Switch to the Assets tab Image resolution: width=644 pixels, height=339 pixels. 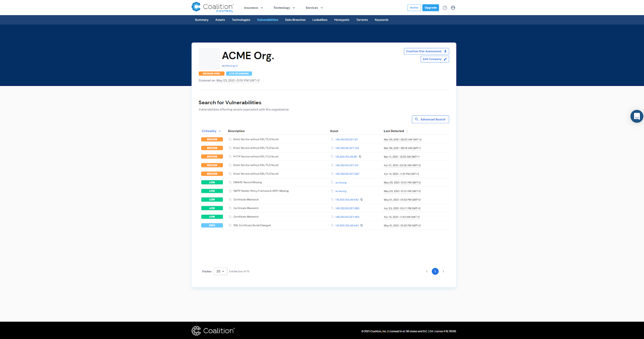[220, 20]
